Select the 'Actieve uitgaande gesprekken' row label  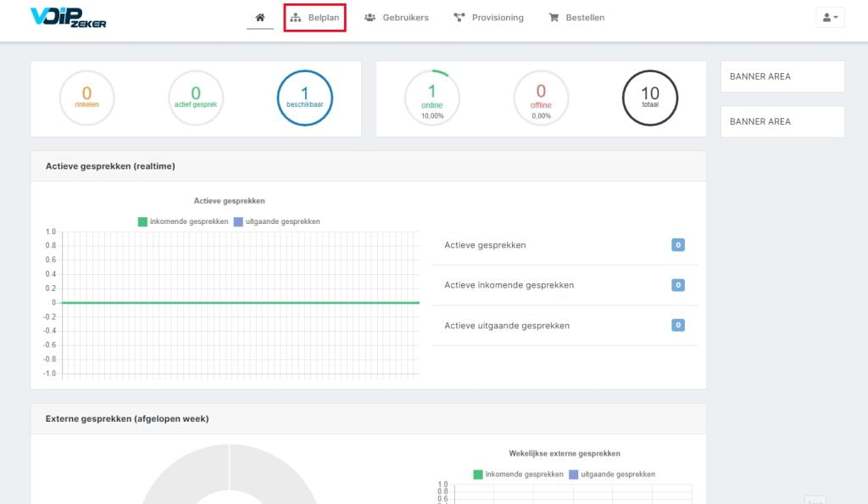tap(507, 326)
